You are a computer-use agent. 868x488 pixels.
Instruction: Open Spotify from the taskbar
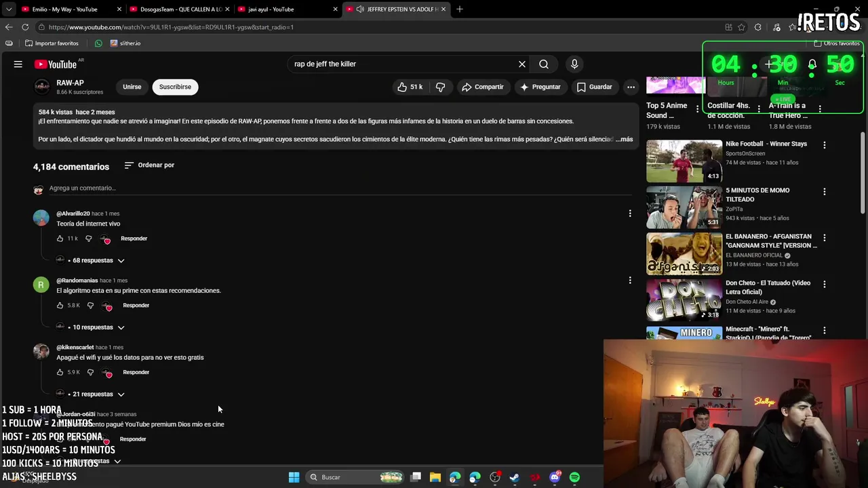574,477
